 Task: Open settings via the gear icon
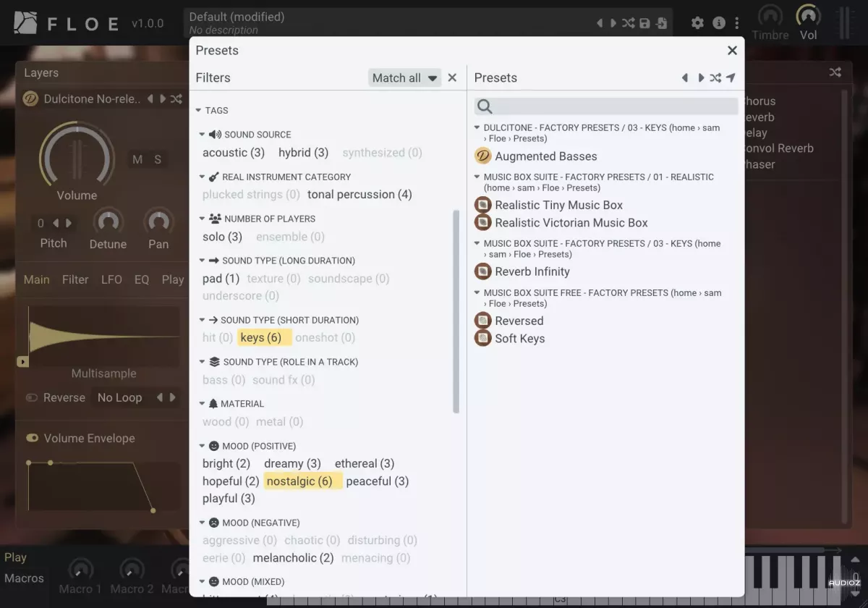tap(697, 23)
